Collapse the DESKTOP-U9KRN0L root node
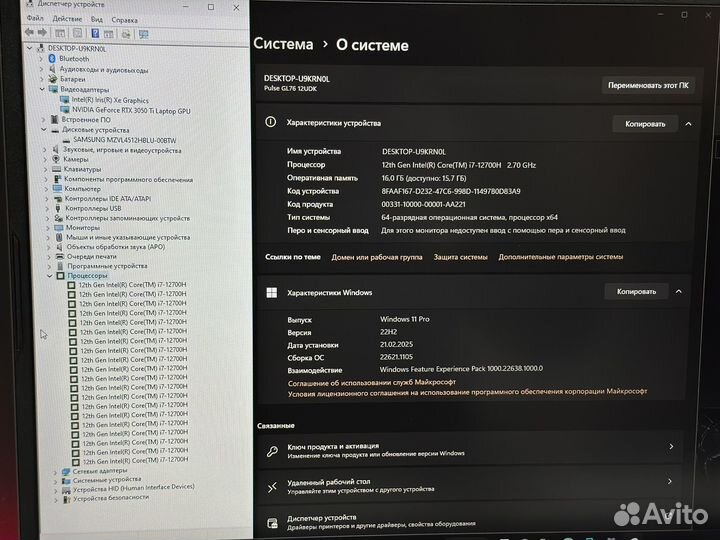Image resolution: width=720 pixels, height=540 pixels. coord(30,48)
